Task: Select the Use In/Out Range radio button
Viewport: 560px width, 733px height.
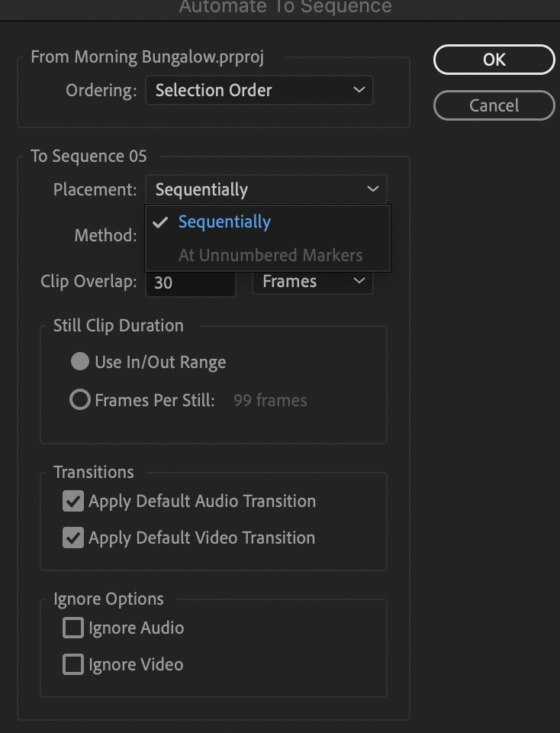Action: [79, 361]
